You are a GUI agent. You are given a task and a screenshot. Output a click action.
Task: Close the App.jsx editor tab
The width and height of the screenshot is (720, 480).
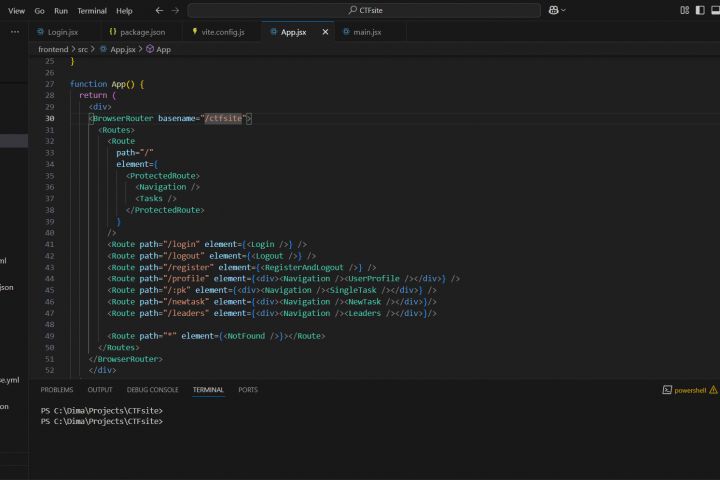325,32
